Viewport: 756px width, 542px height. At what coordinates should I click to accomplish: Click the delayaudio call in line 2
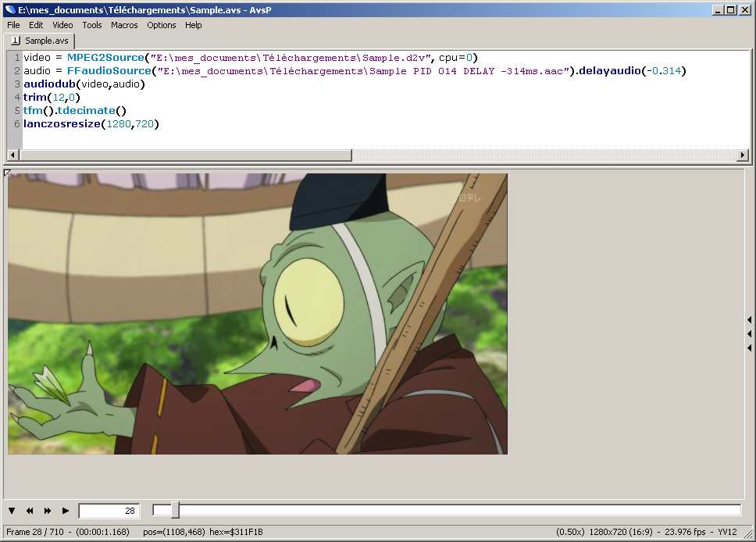[x=610, y=71]
